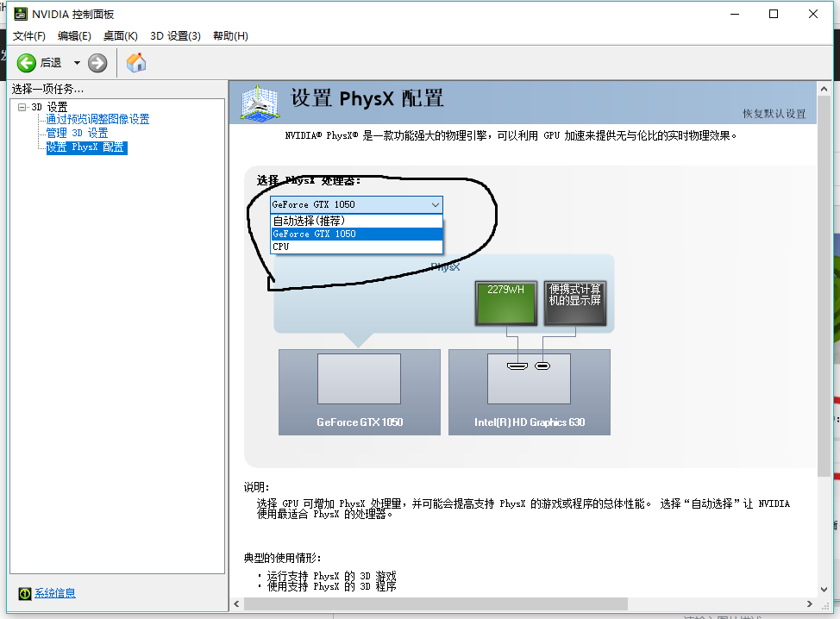Click the Home house icon
The width and height of the screenshot is (840, 619).
pyautogui.click(x=136, y=62)
